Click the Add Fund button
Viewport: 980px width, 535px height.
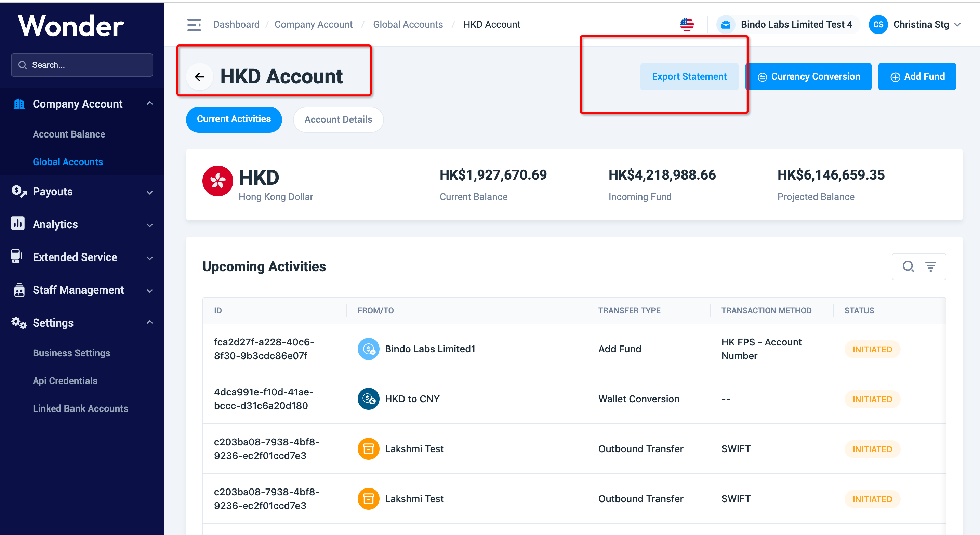[x=917, y=77]
